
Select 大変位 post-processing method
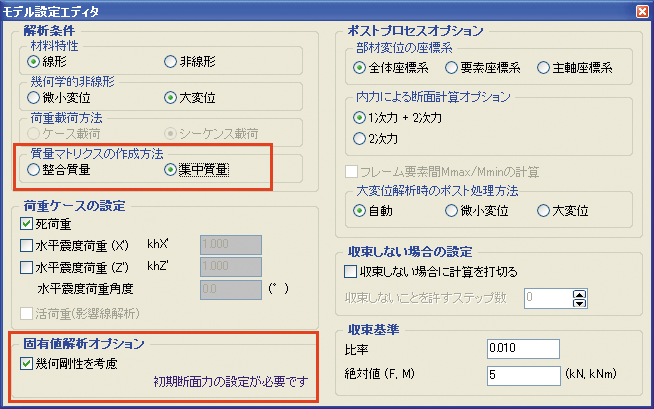click(543, 211)
